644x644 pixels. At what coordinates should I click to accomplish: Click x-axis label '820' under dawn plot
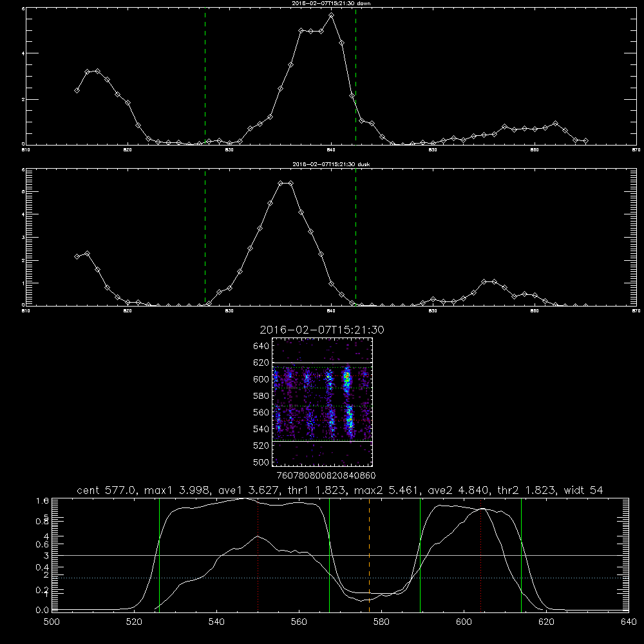[x=128, y=150]
